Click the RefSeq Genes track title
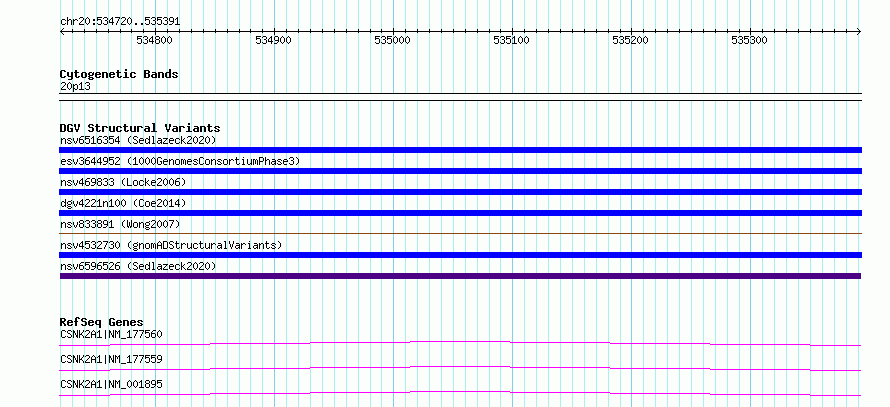890x407 pixels. click(x=102, y=322)
